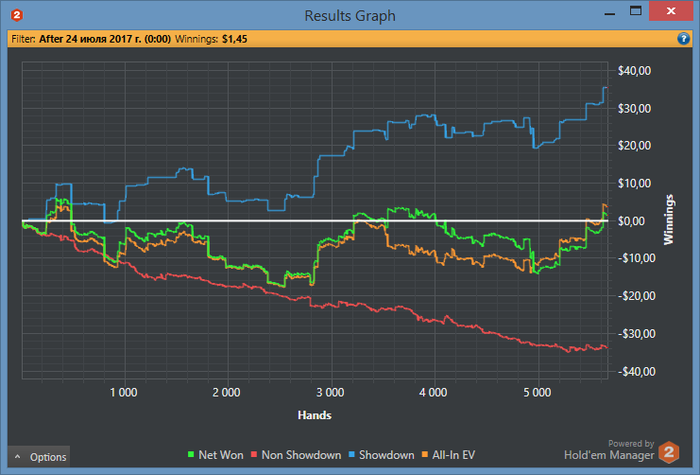Image resolution: width=700 pixels, height=475 pixels.
Task: Click the -$20,00 axis label
Action: [x=637, y=296]
